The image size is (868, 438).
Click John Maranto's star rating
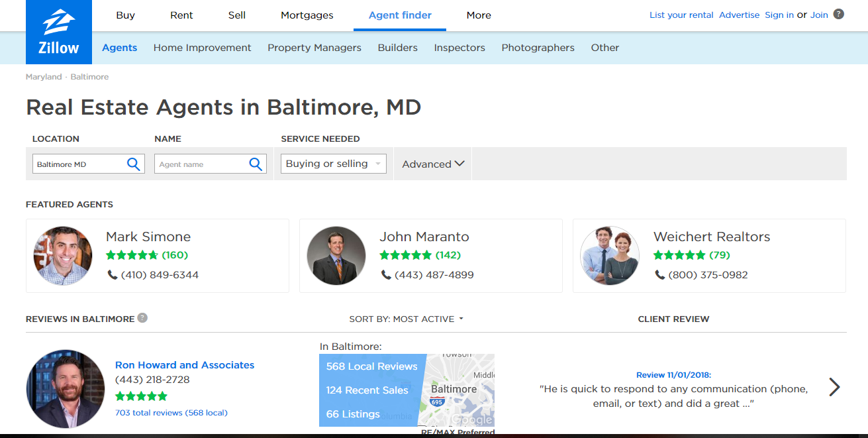(405, 255)
